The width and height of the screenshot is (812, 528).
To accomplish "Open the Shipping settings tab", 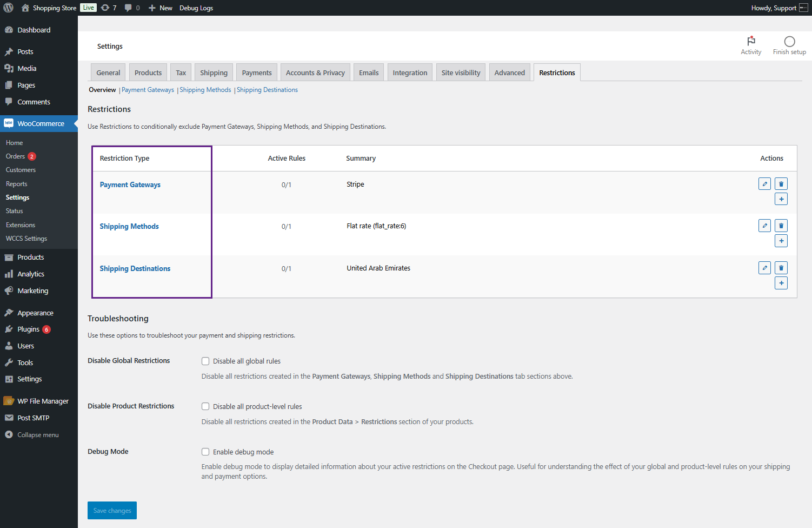I will point(214,72).
